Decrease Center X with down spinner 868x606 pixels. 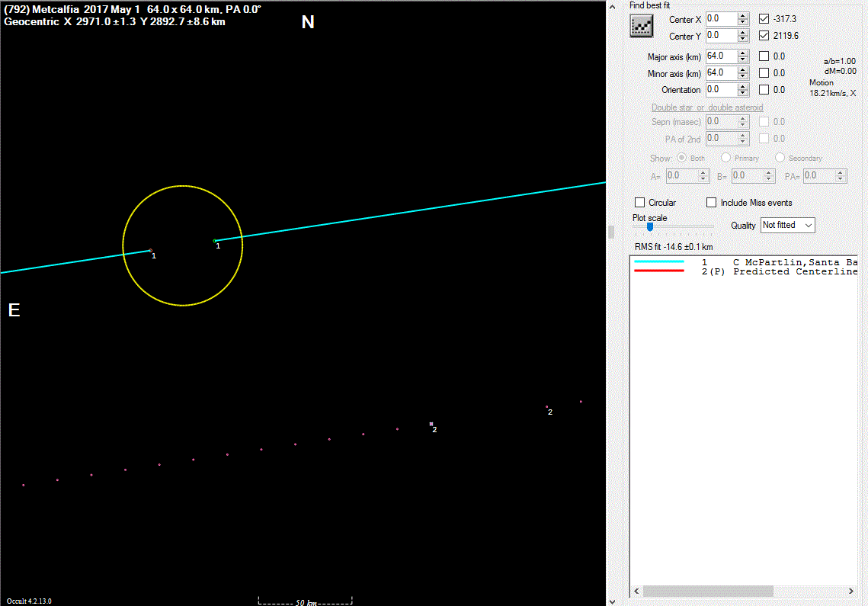(743, 22)
